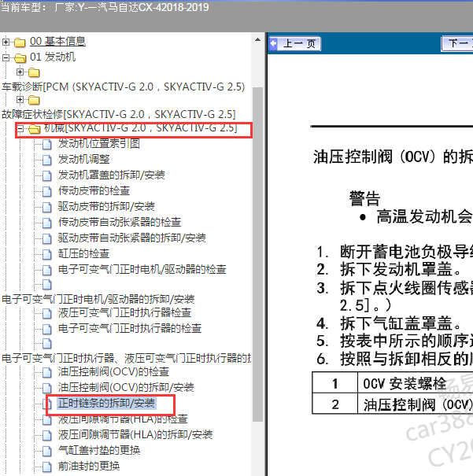Open 液压可变气门正时执行器检查 page

pyautogui.click(x=125, y=312)
